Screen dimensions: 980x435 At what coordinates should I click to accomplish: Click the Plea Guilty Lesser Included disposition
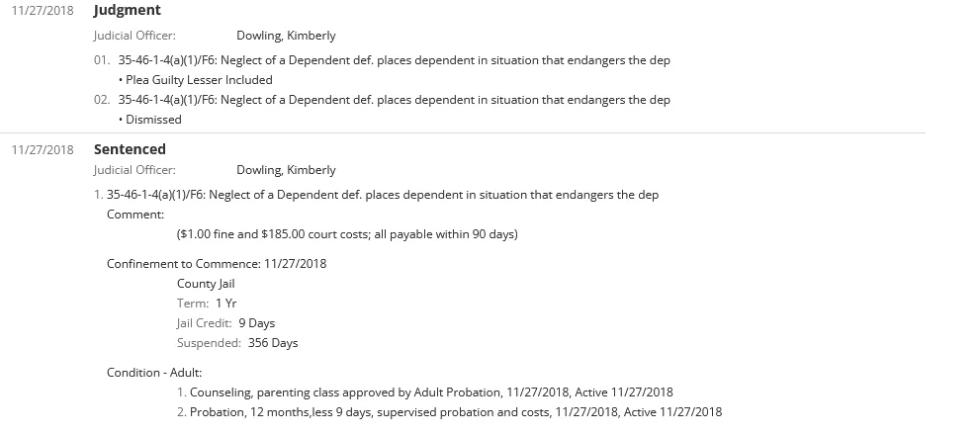coord(199,80)
